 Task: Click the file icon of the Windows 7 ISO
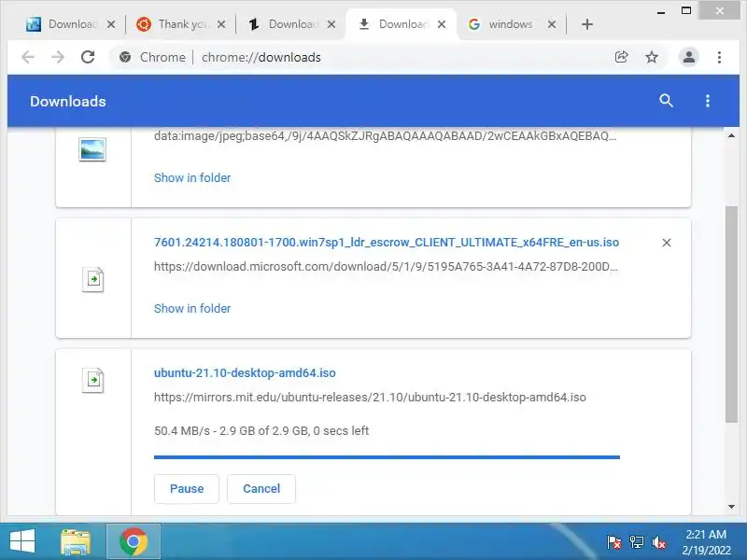click(92, 279)
